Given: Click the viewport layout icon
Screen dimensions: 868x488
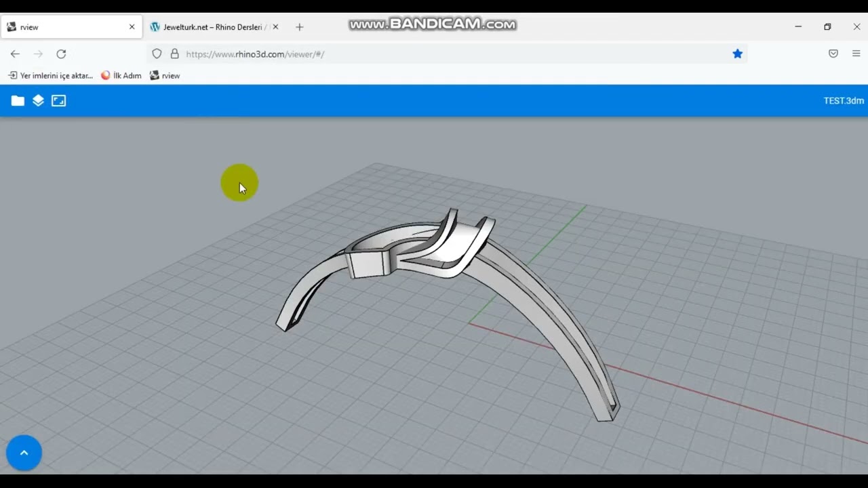Looking at the screenshot, I should [59, 101].
